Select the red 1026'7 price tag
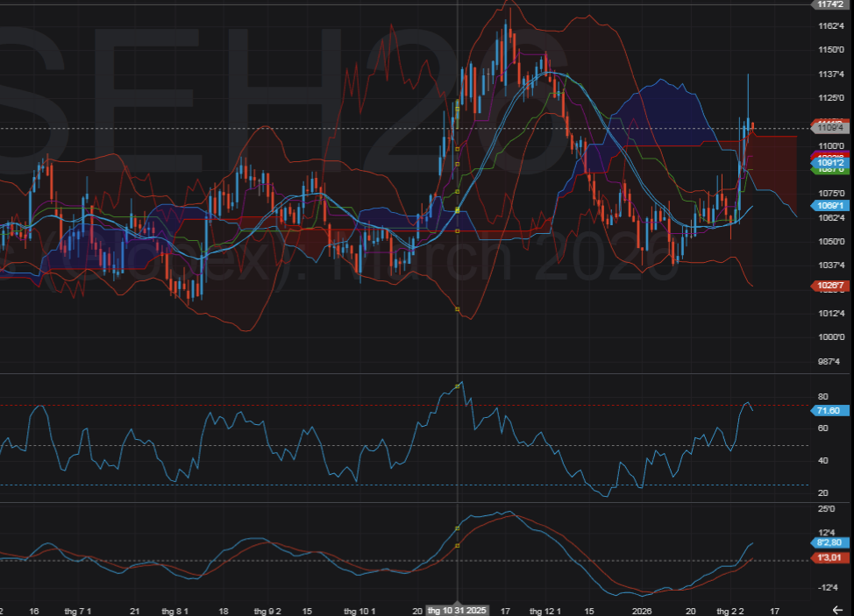The height and width of the screenshot is (616, 854). tap(829, 286)
